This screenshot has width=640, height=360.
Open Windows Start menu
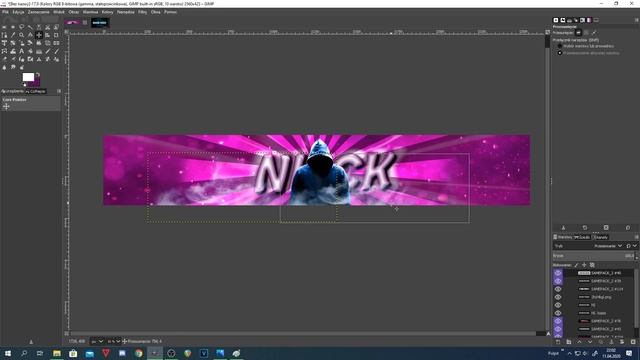(x=7, y=353)
